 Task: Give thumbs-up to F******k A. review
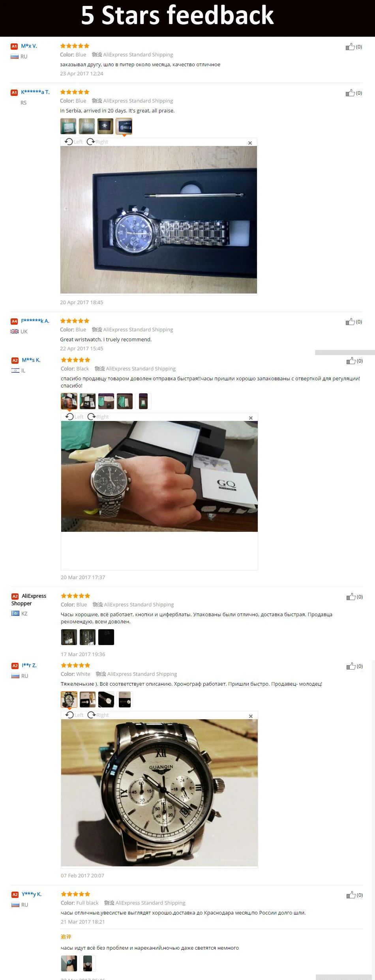coord(350,322)
